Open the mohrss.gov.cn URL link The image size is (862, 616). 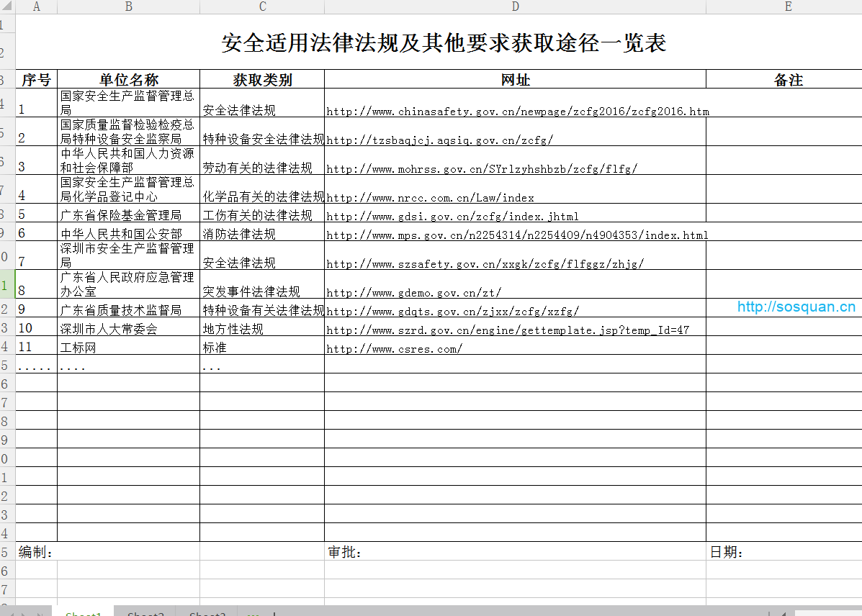tap(481, 169)
